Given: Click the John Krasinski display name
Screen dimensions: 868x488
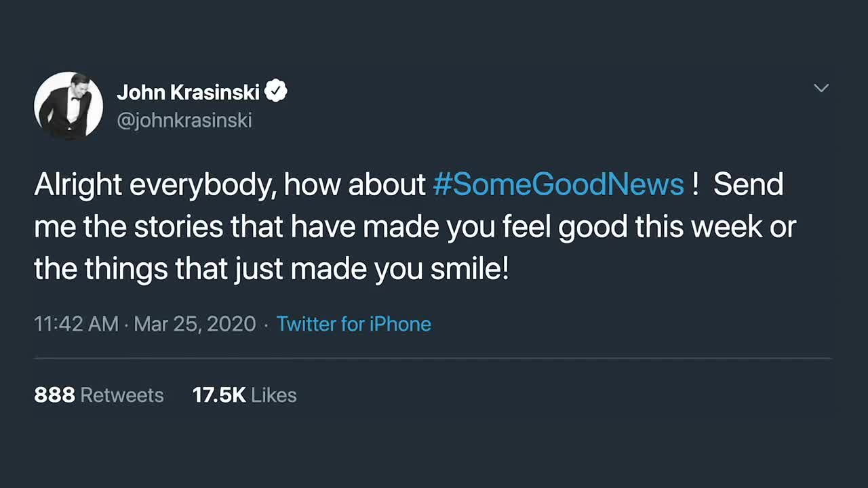Looking at the screenshot, I should click(x=188, y=91).
